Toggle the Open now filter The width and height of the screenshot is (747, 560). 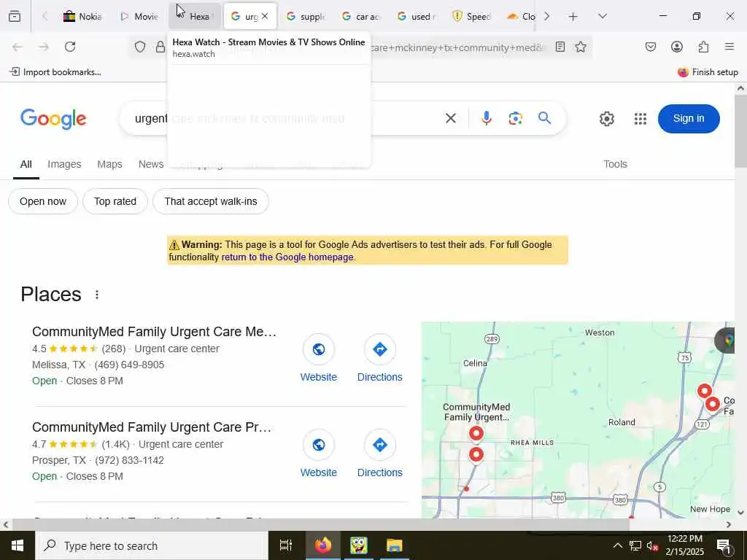pyautogui.click(x=43, y=201)
